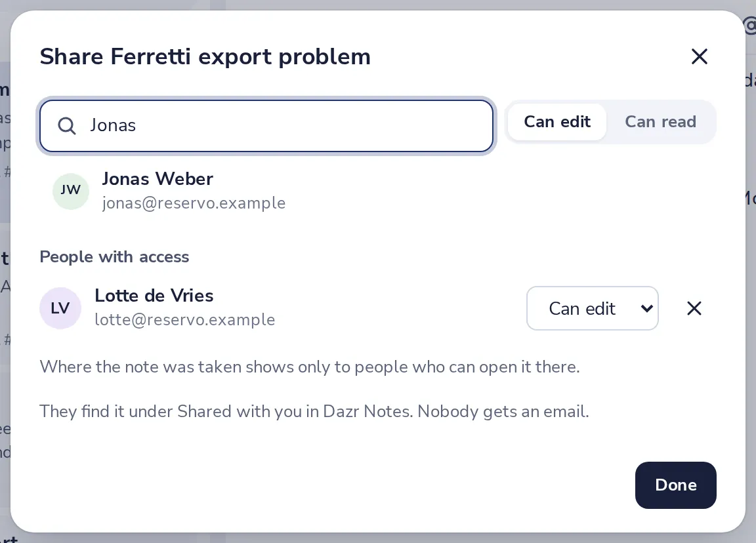Click the LV avatar for Lotte de Vries
The width and height of the screenshot is (756, 543).
coord(60,308)
